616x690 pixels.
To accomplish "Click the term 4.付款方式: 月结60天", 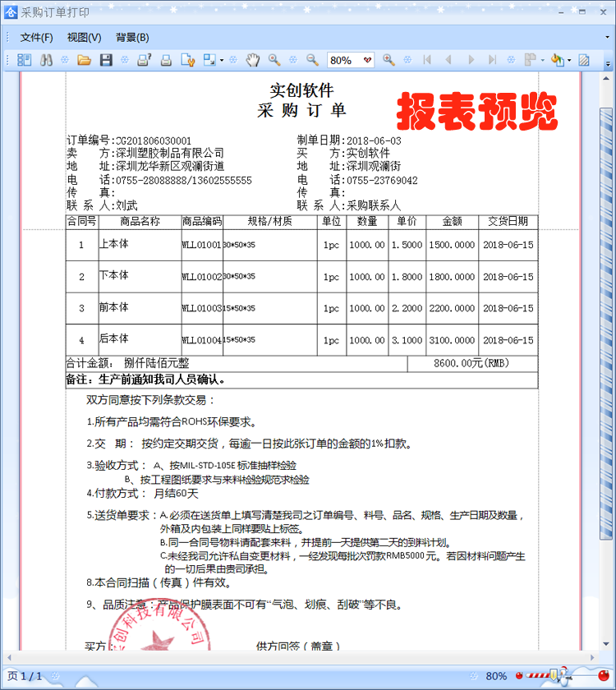I will coord(142,494).
